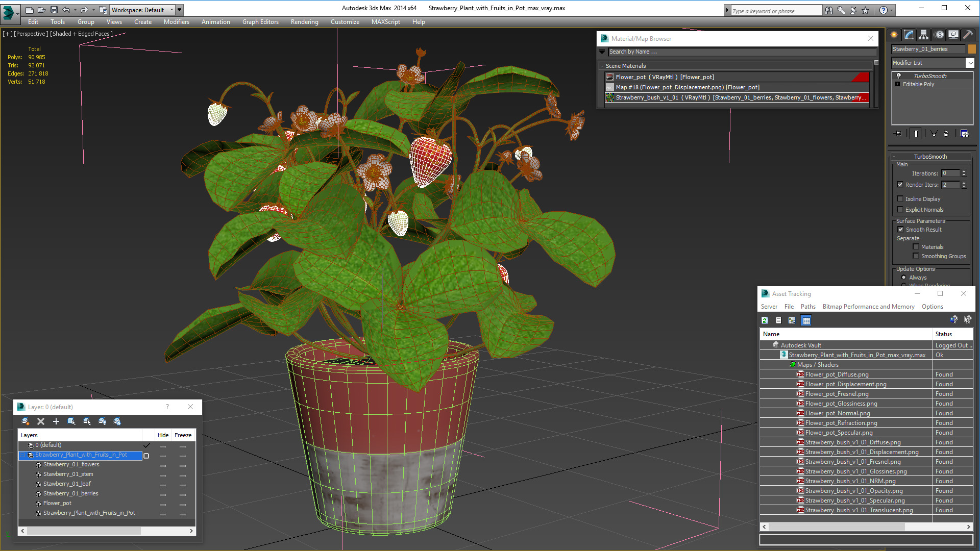Click the Refresh icon in Asset Tracking
The image size is (980, 551).
765,320
